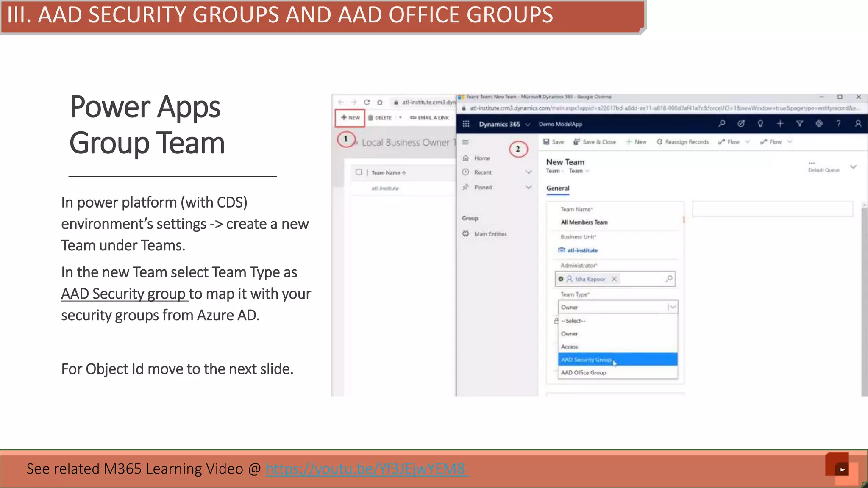Open the Team form selector dropdown
This screenshot has width=868, height=488.
click(x=579, y=171)
